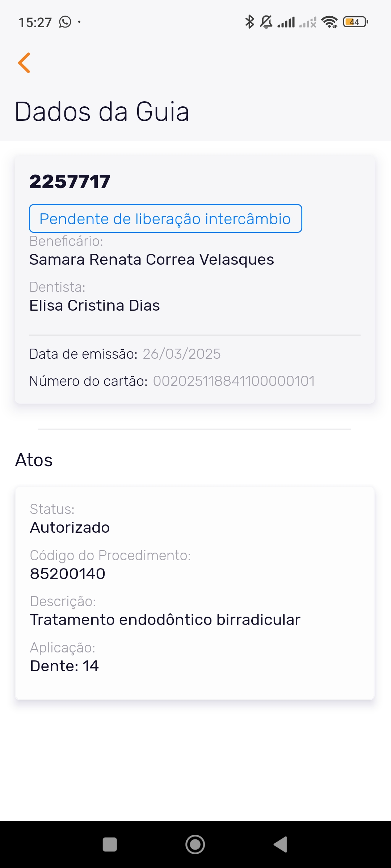391x868 pixels.
Task: Tap dentist name Elisa Cristina Dias
Action: point(95,306)
